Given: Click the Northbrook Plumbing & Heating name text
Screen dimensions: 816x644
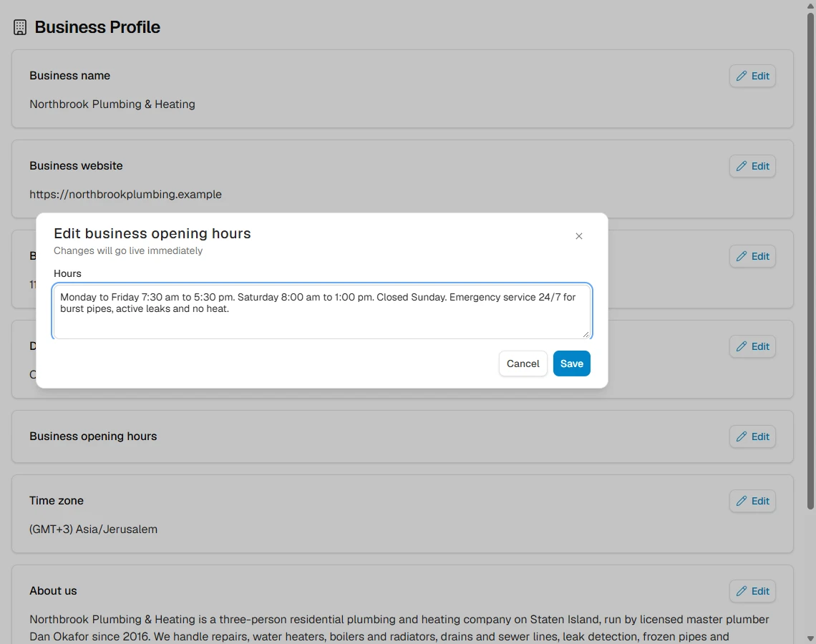Looking at the screenshot, I should click(x=112, y=104).
